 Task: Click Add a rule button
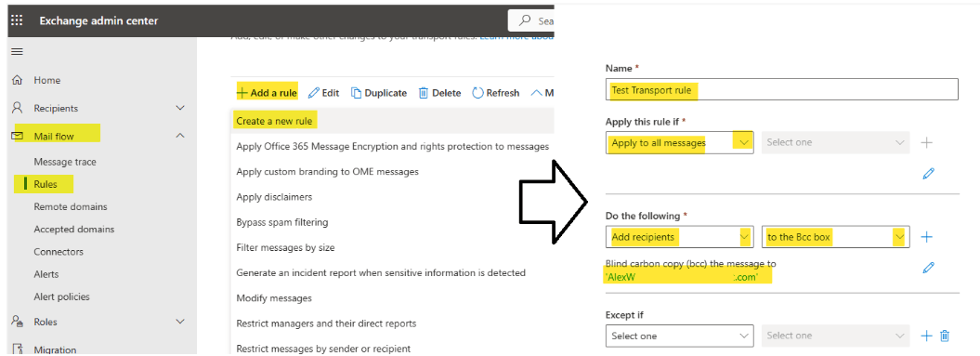[x=267, y=93]
